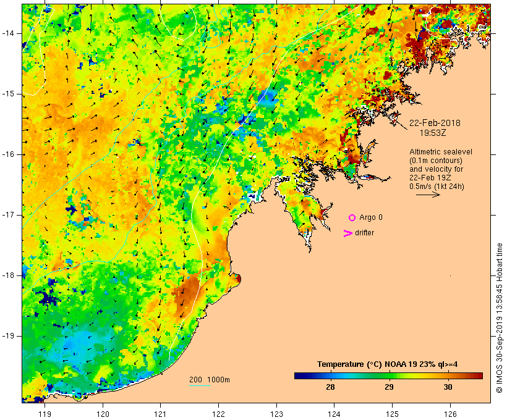Click longitude axis label 122

218,414
